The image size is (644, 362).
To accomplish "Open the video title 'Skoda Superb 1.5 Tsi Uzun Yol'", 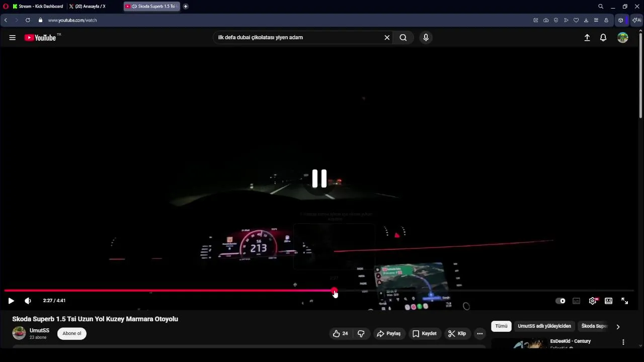I will pyautogui.click(x=95, y=319).
